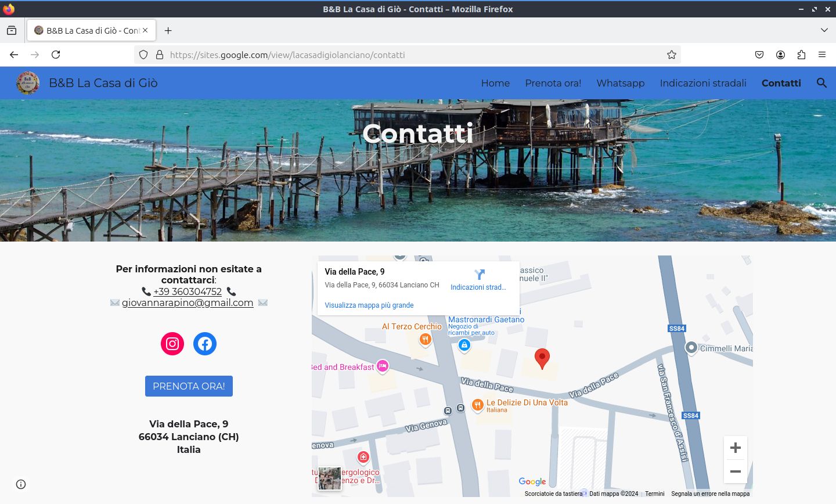Open the Instagram profile icon
The width and height of the screenshot is (836, 504).
[x=172, y=344]
